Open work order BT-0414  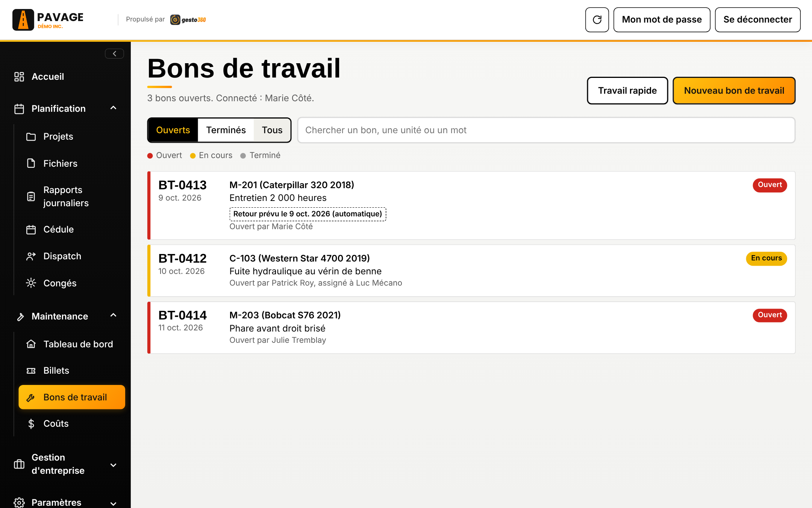(x=471, y=327)
